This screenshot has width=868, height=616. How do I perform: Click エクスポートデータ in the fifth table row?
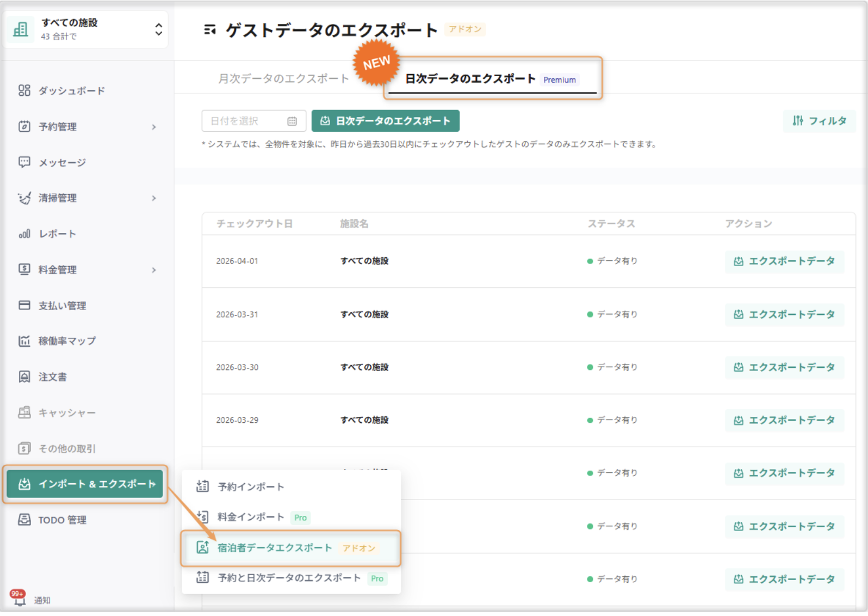(x=785, y=473)
